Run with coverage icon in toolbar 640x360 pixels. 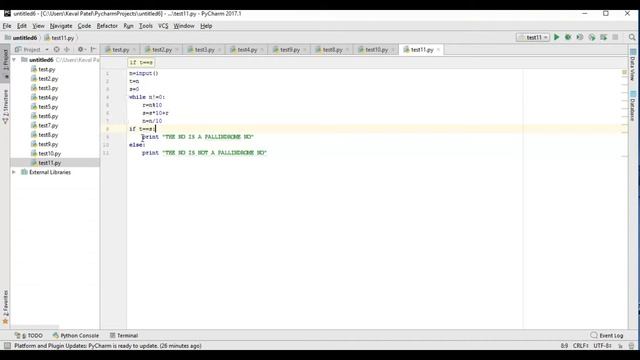(580, 37)
